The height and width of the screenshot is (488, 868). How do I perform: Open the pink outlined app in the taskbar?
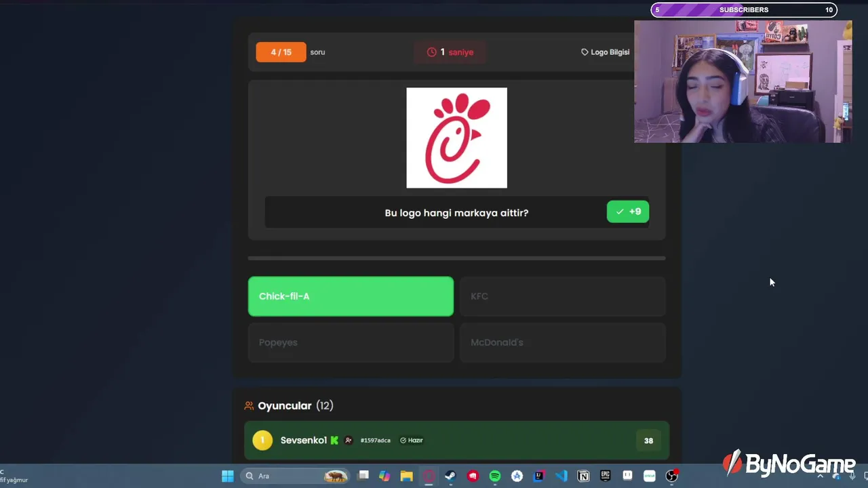(x=429, y=476)
